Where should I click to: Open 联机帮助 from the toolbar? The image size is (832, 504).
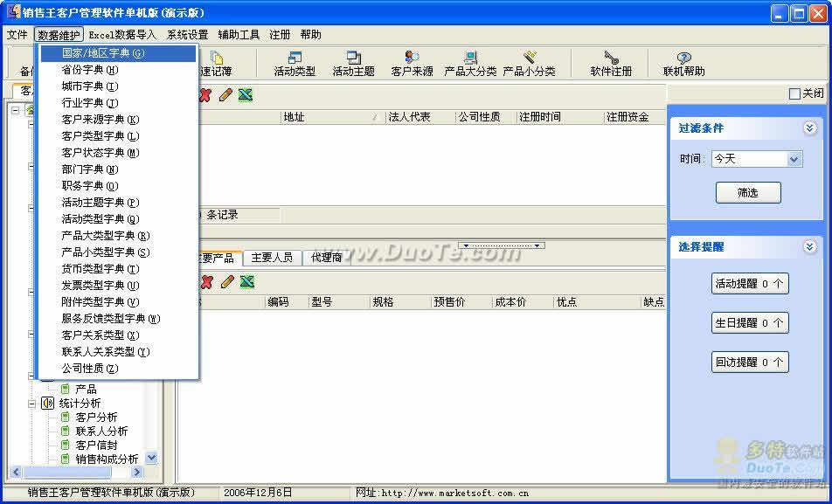[x=683, y=64]
